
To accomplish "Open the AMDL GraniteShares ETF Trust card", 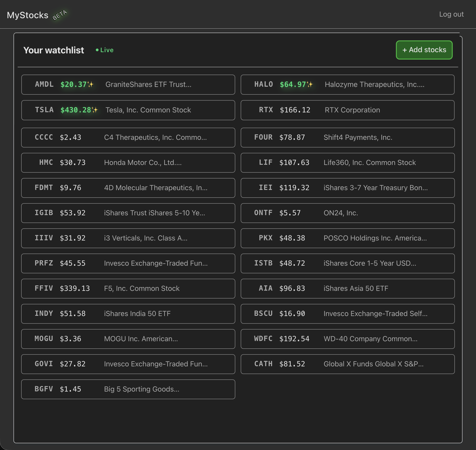I will [x=128, y=85].
